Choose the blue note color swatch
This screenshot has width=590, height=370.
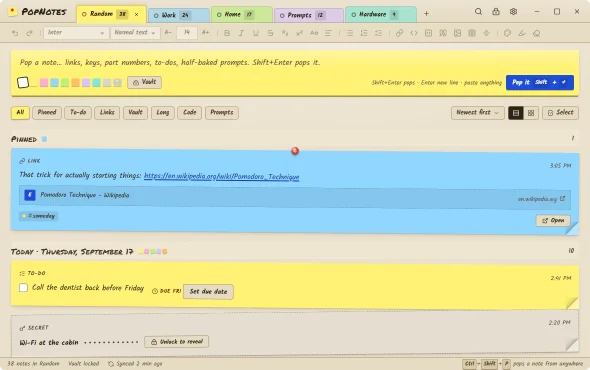pyautogui.click(x=55, y=82)
